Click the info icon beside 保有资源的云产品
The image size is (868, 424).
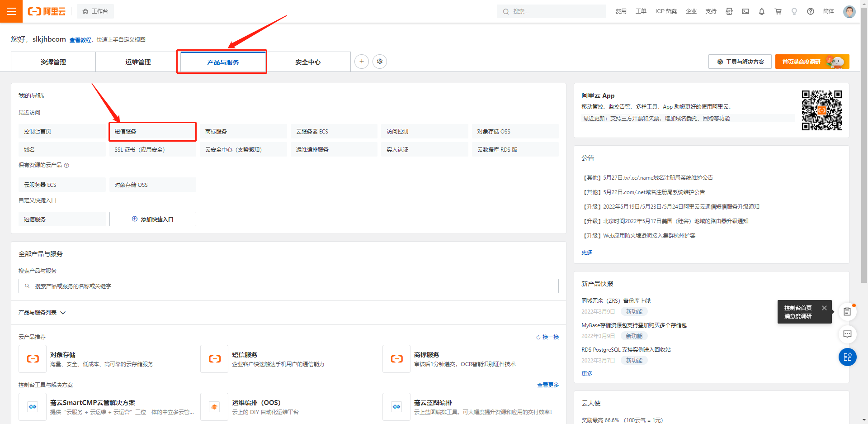[66, 165]
